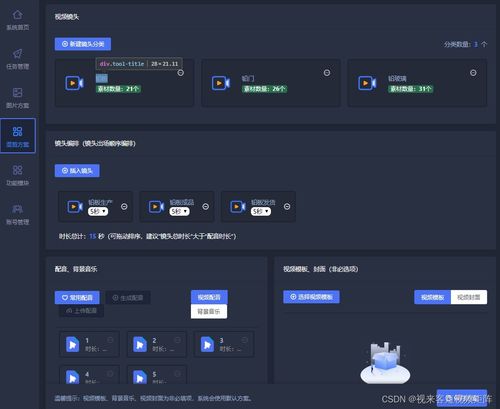Click camera icon of 铝板发货 shot
Image resolution: width=500 pixels, height=409 pixels.
(x=238, y=207)
